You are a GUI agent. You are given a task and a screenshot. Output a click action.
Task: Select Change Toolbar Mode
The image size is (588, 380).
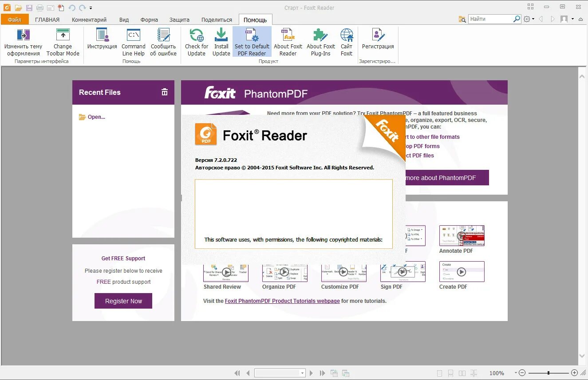pos(63,43)
